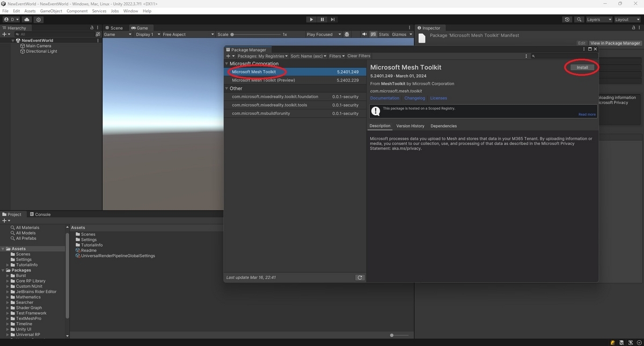Viewport: 644px width, 346px height.
Task: Click Read more about Scoped Registry
Action: [587, 114]
